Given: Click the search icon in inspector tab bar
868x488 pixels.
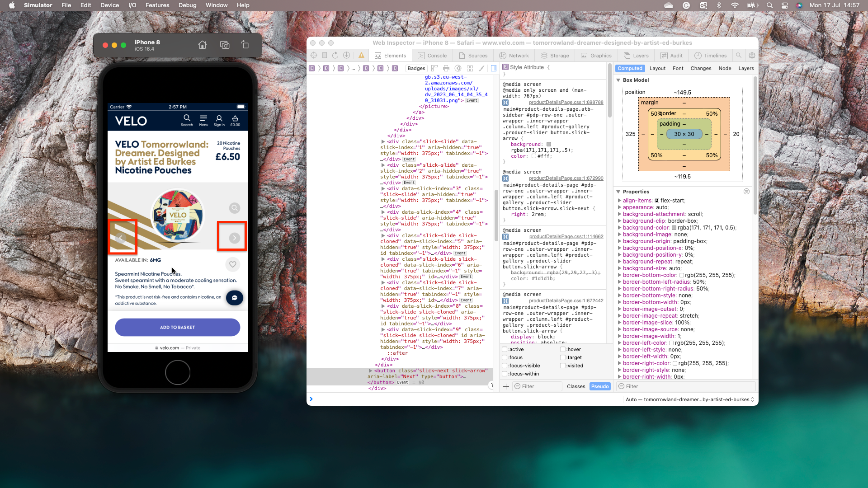Looking at the screenshot, I should coord(739,56).
